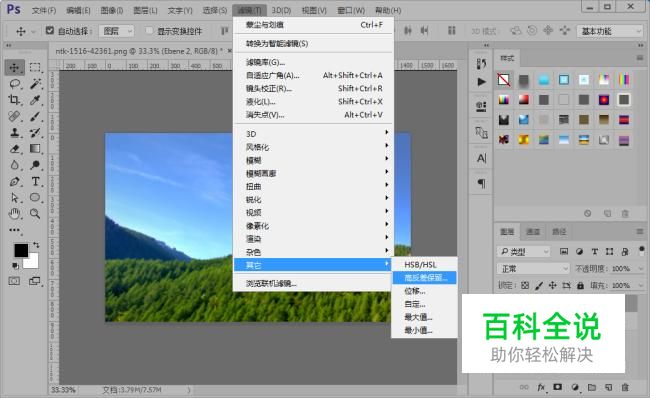This screenshot has width=650, height=398.
Task: Select the Clone Stamp tool
Action: click(15, 133)
